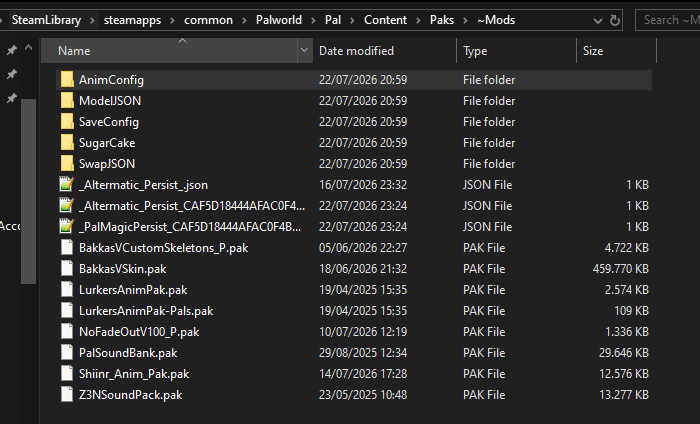The width and height of the screenshot is (700, 424).
Task: Click the File folder type of SaveConfig
Action: tap(489, 122)
